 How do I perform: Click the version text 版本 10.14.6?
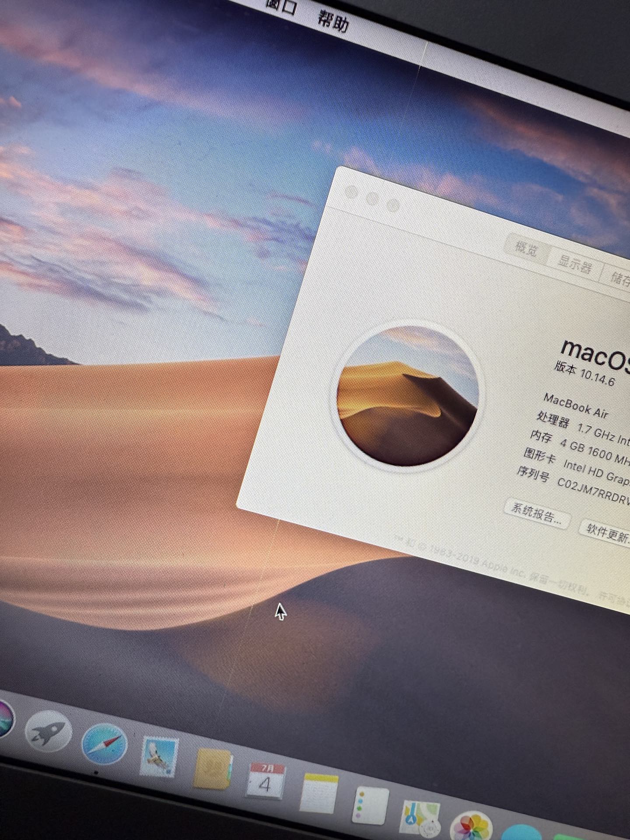click(585, 374)
